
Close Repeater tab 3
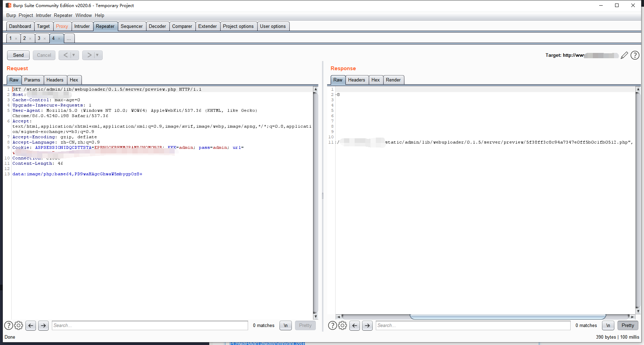[x=45, y=39]
